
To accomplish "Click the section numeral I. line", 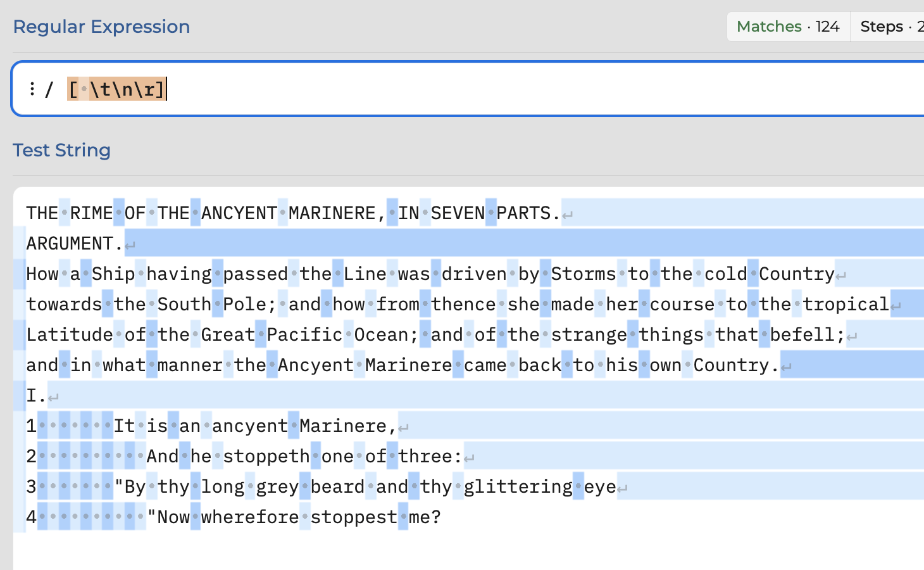I will [37, 395].
